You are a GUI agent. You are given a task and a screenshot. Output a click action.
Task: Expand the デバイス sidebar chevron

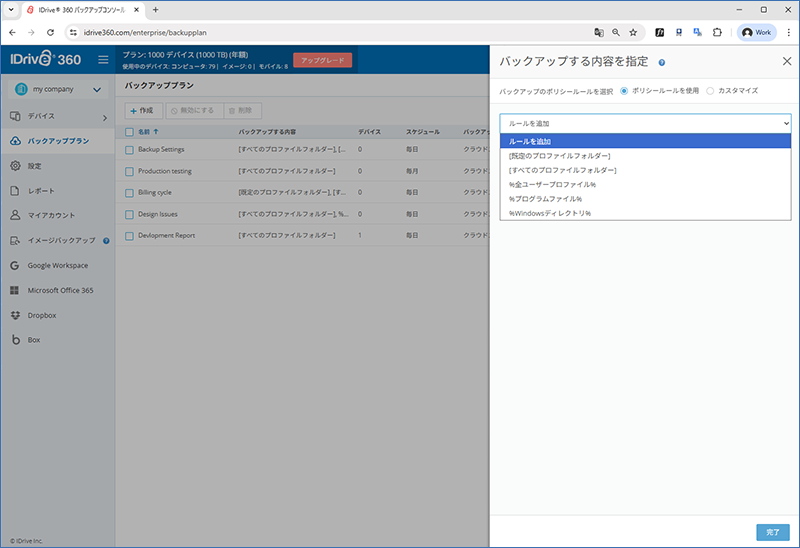point(105,117)
